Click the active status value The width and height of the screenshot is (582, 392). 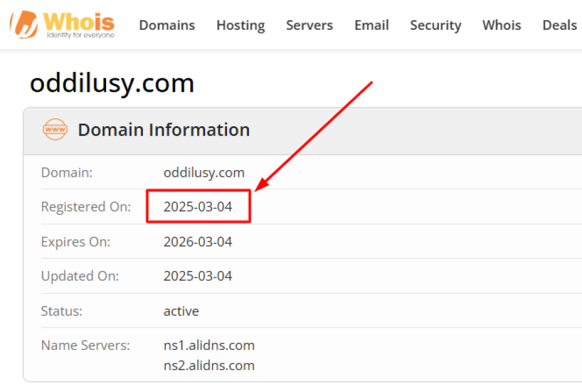click(x=181, y=311)
